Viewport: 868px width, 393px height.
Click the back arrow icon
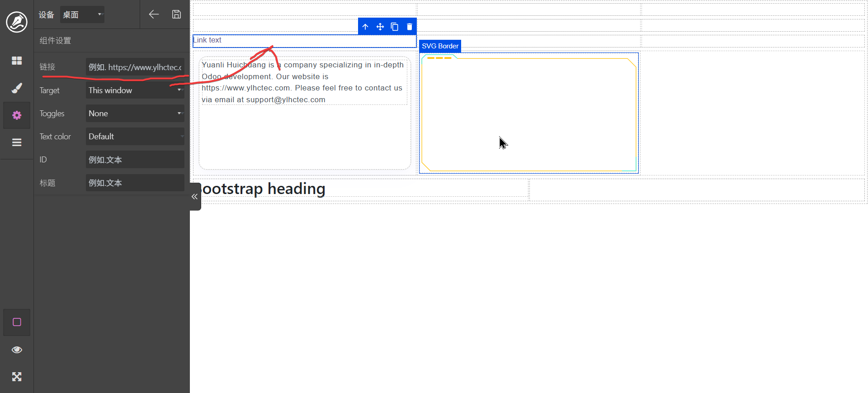click(154, 14)
